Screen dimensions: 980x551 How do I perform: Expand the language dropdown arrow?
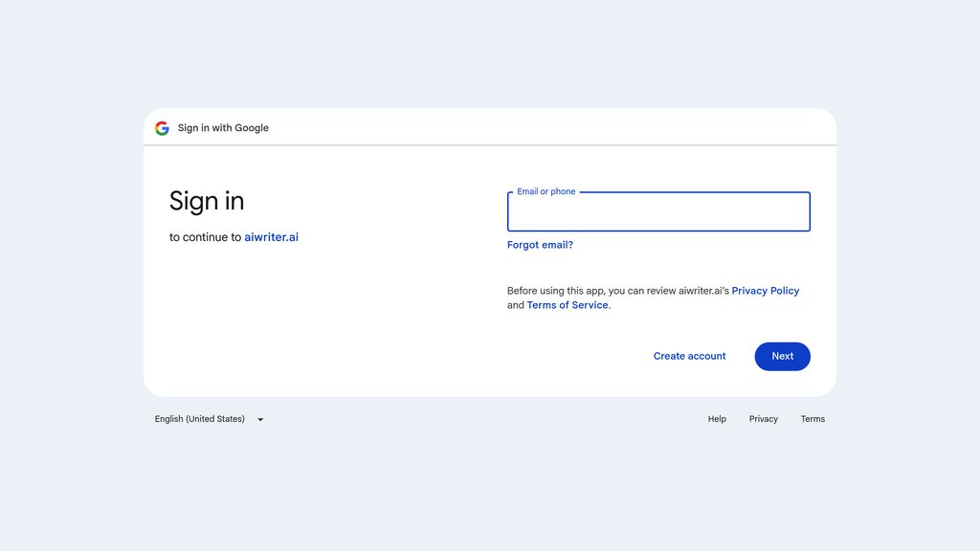[260, 420]
